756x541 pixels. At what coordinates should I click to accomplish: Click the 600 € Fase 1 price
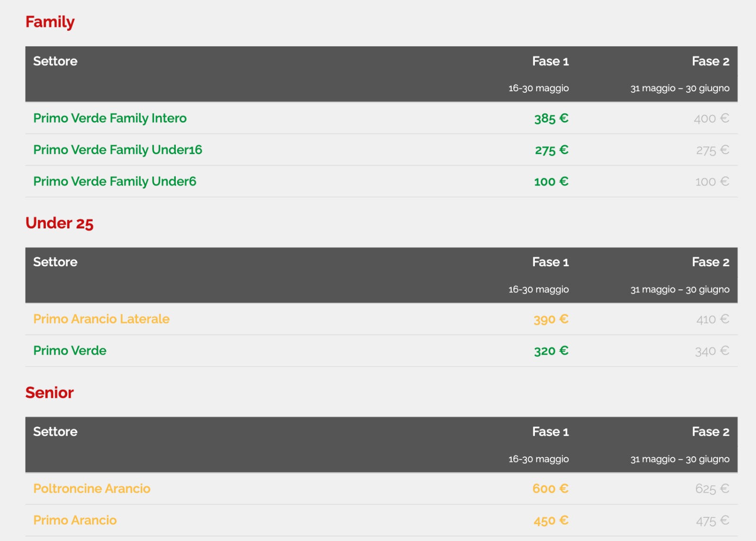550,489
